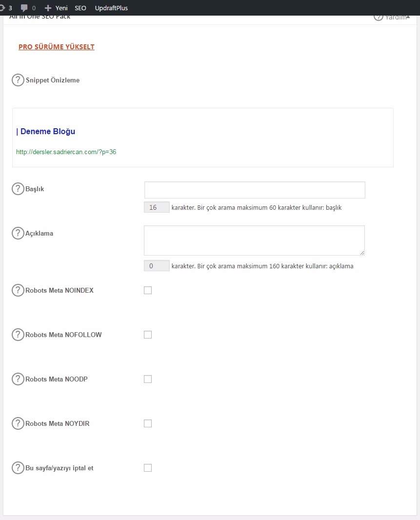Click the Deneme Bloğu snippet title
The width and height of the screenshot is (420, 520).
pyautogui.click(x=45, y=131)
